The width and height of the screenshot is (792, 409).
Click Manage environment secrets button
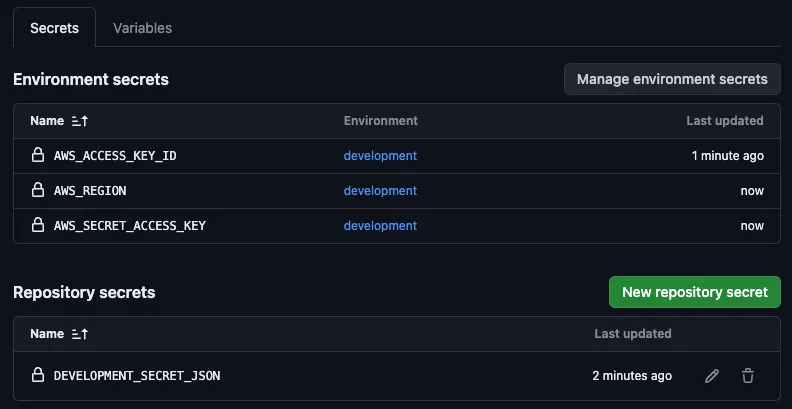tap(672, 79)
